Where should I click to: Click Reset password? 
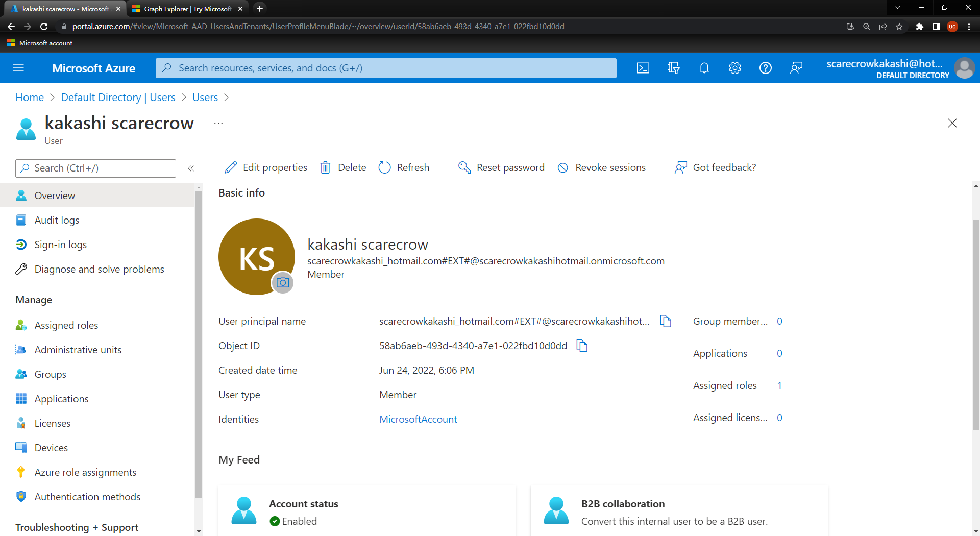point(501,167)
